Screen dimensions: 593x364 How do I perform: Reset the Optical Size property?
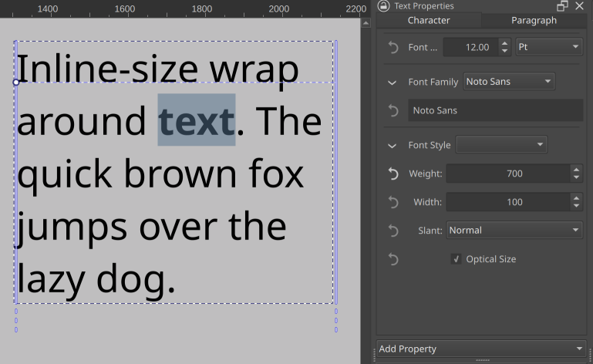pos(393,259)
